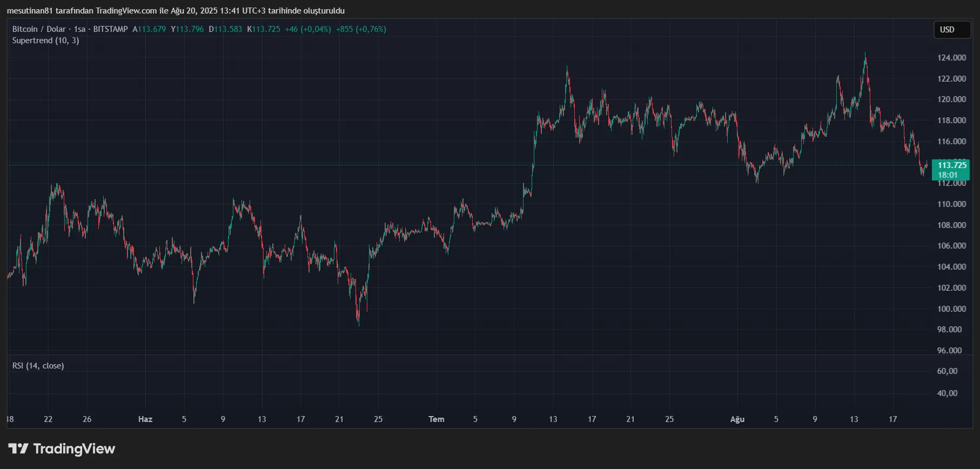Image resolution: width=980 pixels, height=469 pixels.
Task: Click the K113.725 close value
Action: (264, 29)
